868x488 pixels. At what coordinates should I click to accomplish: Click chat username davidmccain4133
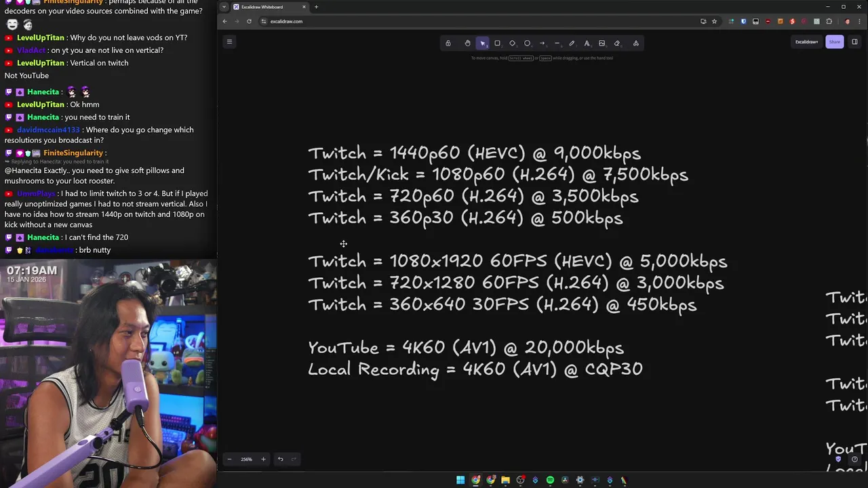point(48,129)
